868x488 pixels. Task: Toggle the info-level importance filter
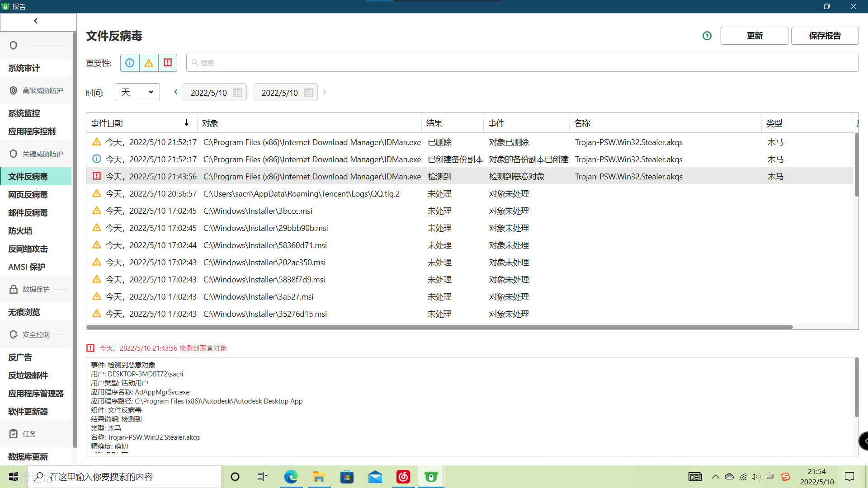tap(130, 63)
